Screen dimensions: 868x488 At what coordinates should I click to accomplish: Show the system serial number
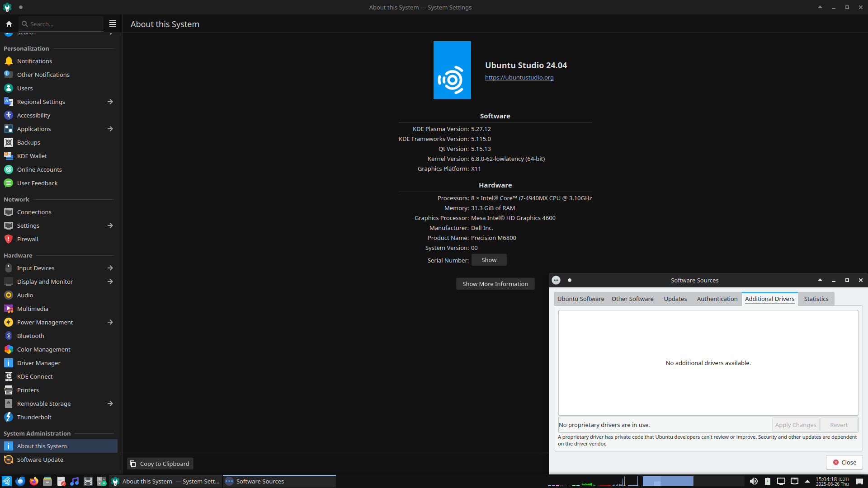[x=489, y=260]
